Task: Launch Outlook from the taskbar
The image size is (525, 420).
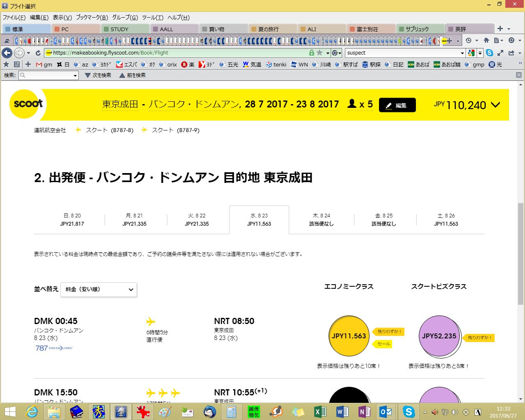Action: point(386,411)
